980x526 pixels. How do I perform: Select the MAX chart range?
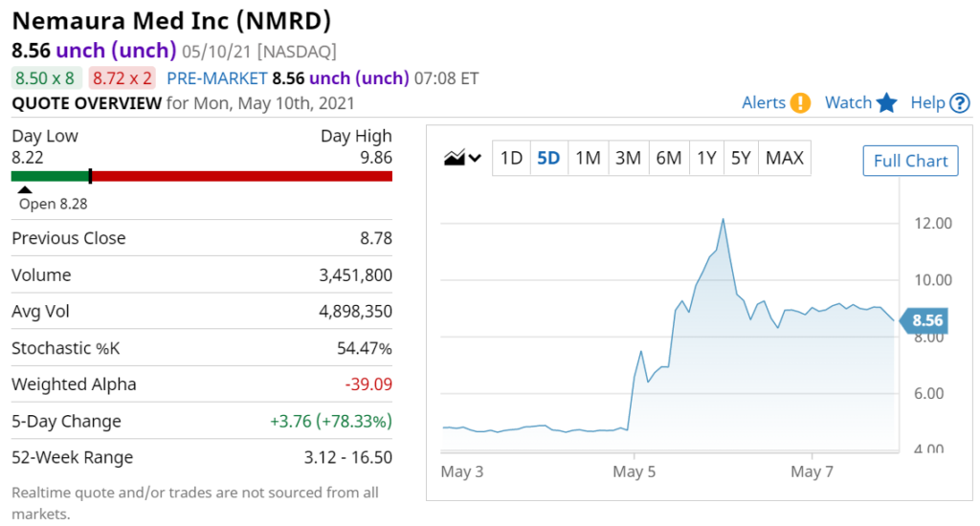[x=785, y=158]
